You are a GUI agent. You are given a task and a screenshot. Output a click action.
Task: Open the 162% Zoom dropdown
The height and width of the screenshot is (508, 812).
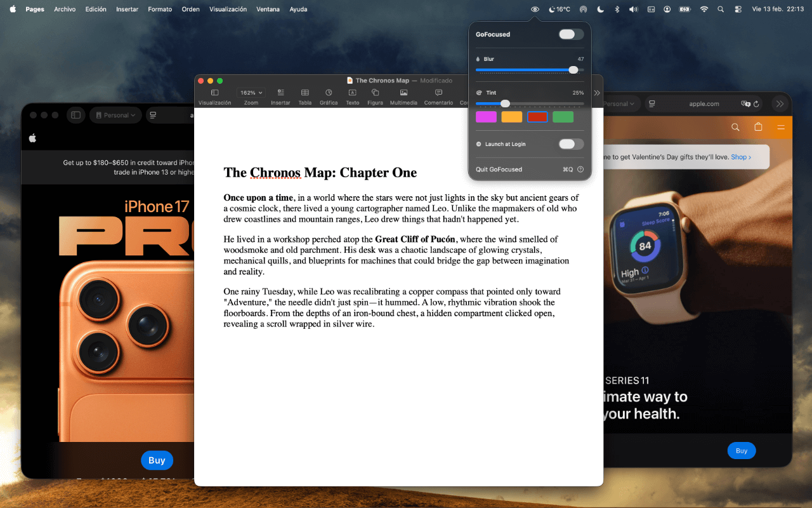coord(251,91)
